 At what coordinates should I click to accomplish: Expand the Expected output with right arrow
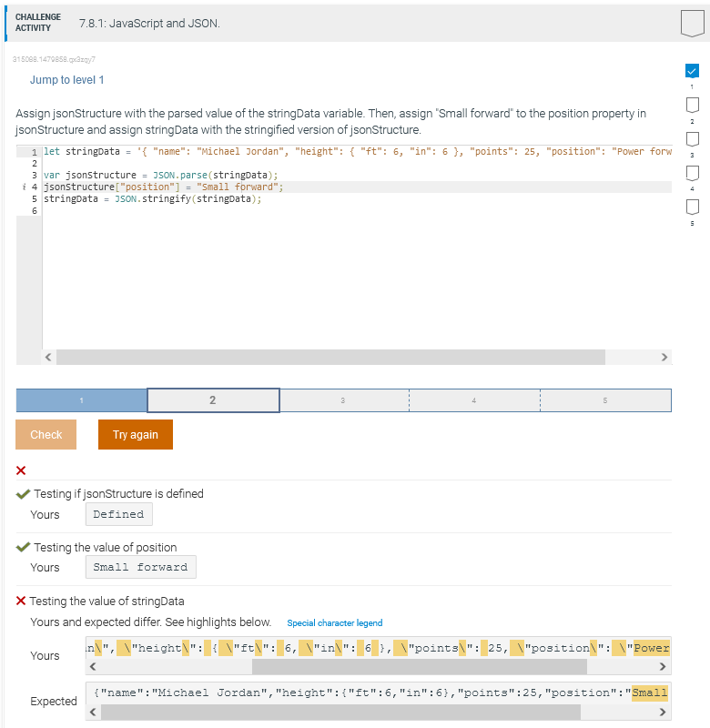click(661, 711)
